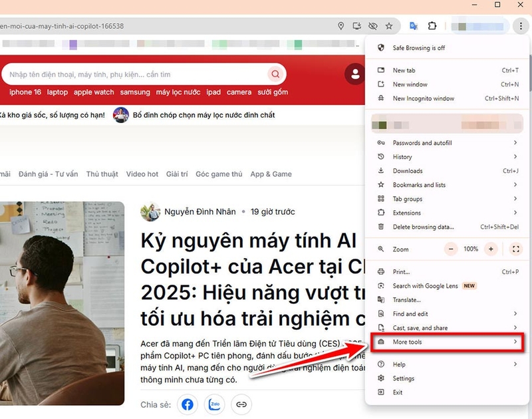
Task: Click the Zoom magnifier icon in menu
Action: [x=381, y=249]
